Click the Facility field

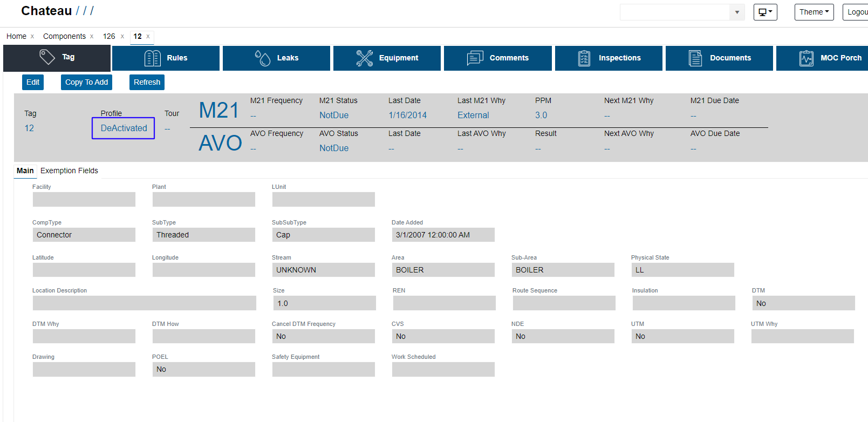(84, 200)
